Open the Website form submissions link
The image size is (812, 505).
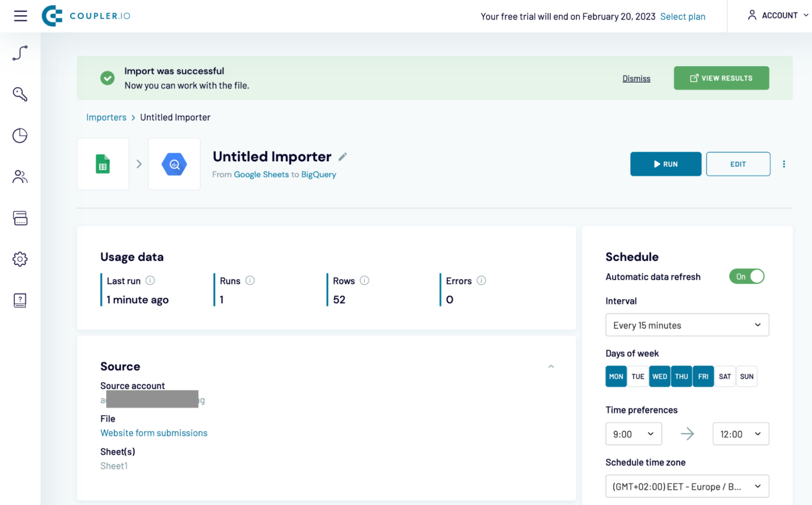point(154,433)
